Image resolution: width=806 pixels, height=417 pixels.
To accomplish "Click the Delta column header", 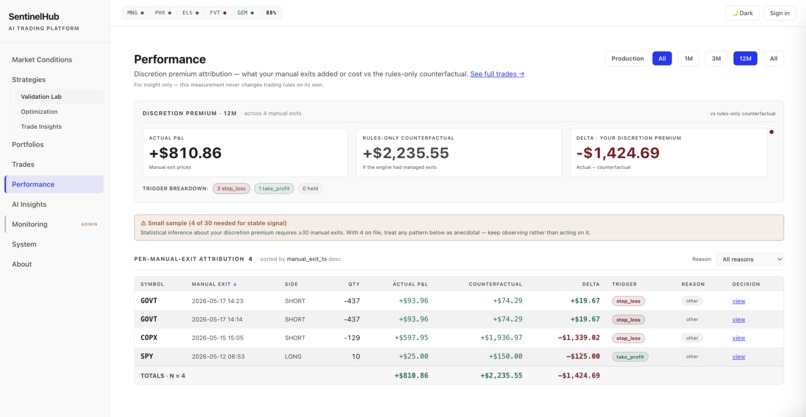I will (x=591, y=284).
